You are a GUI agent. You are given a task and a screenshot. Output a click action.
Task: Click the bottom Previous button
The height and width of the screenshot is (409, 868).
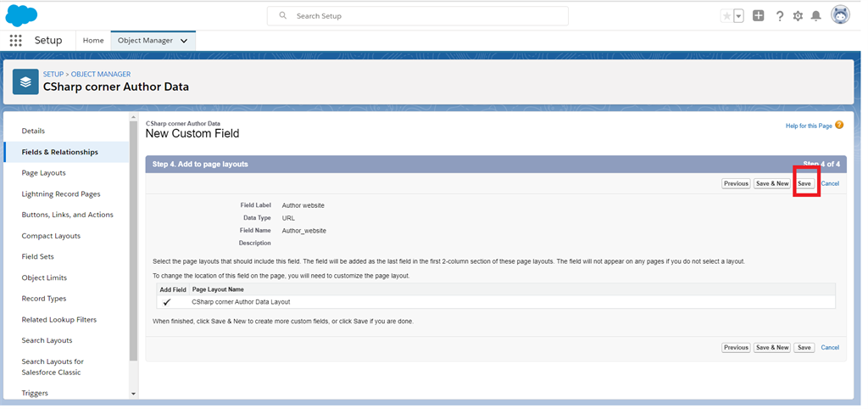736,348
